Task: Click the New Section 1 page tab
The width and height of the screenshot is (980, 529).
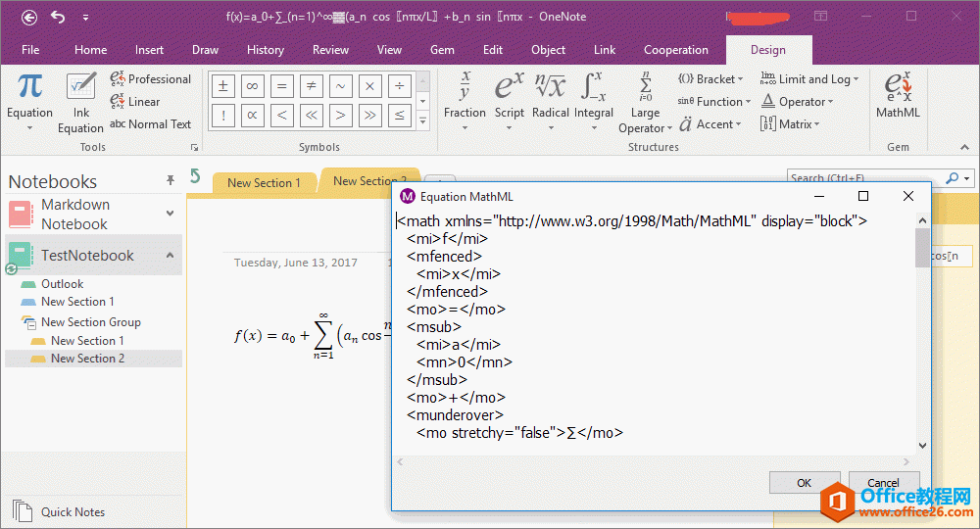Action: (x=264, y=183)
